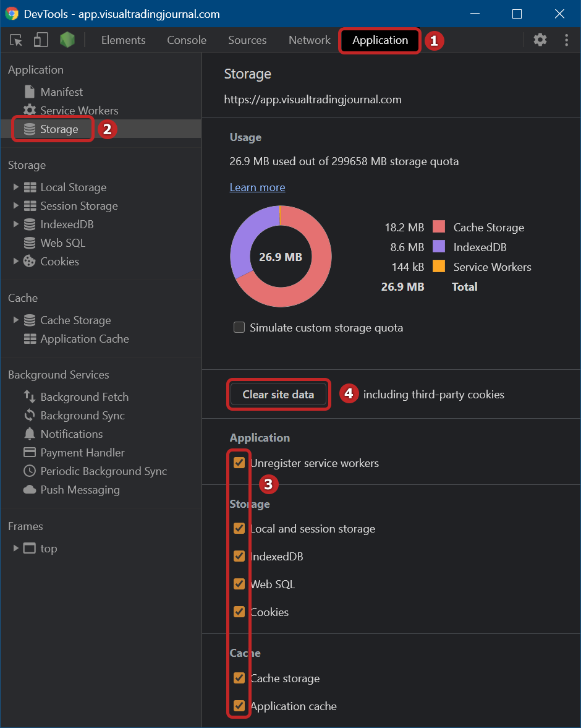Click the Web SQL database icon
The width and height of the screenshot is (581, 728).
tap(30, 243)
